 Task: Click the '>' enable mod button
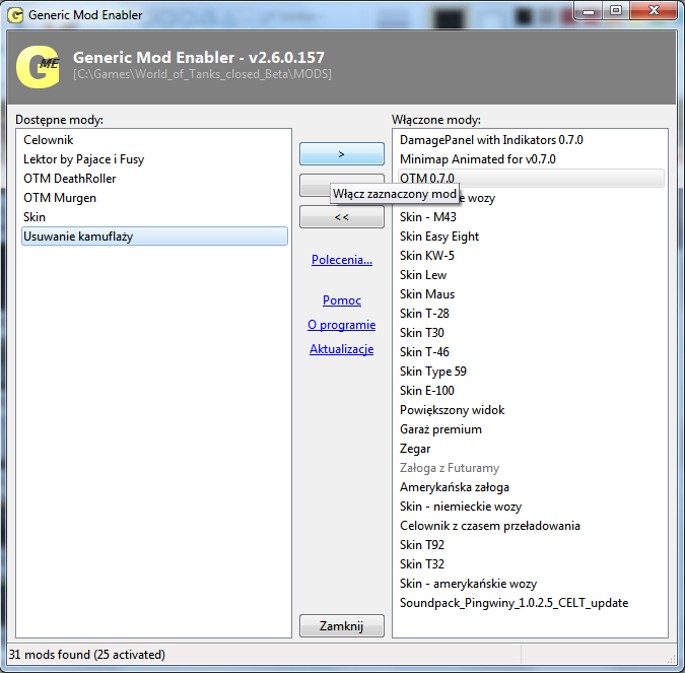point(342,154)
